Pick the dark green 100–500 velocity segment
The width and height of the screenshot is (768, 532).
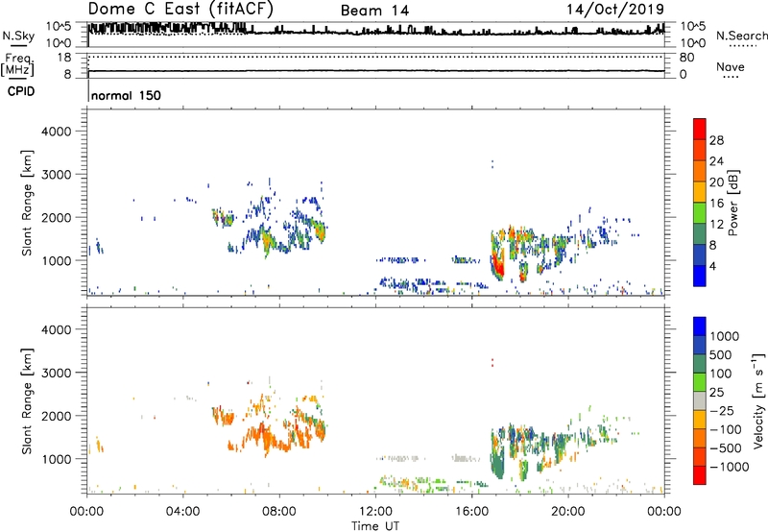(x=700, y=364)
